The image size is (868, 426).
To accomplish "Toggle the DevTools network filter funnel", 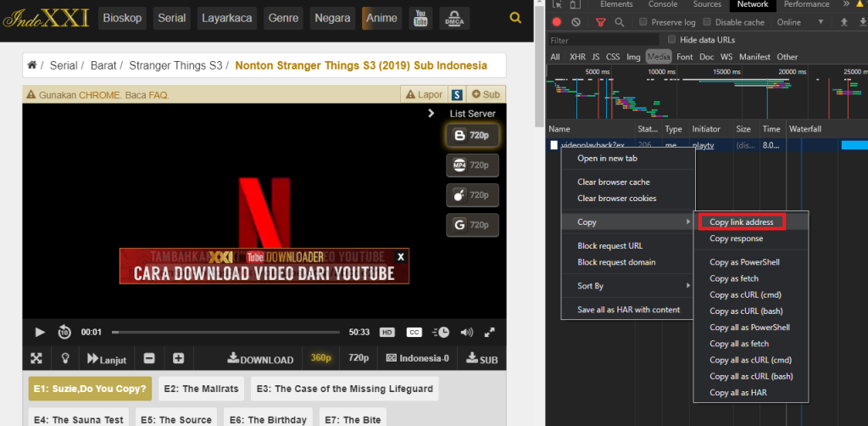I will pyautogui.click(x=601, y=22).
